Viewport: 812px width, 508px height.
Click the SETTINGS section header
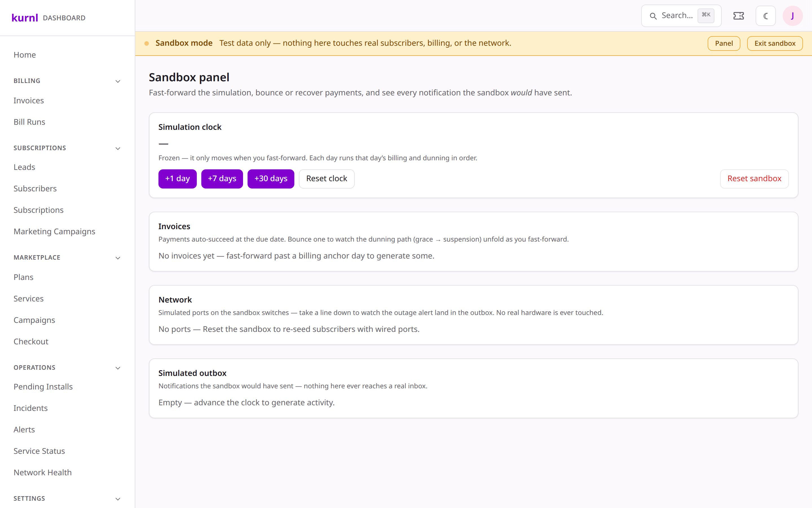coord(29,499)
